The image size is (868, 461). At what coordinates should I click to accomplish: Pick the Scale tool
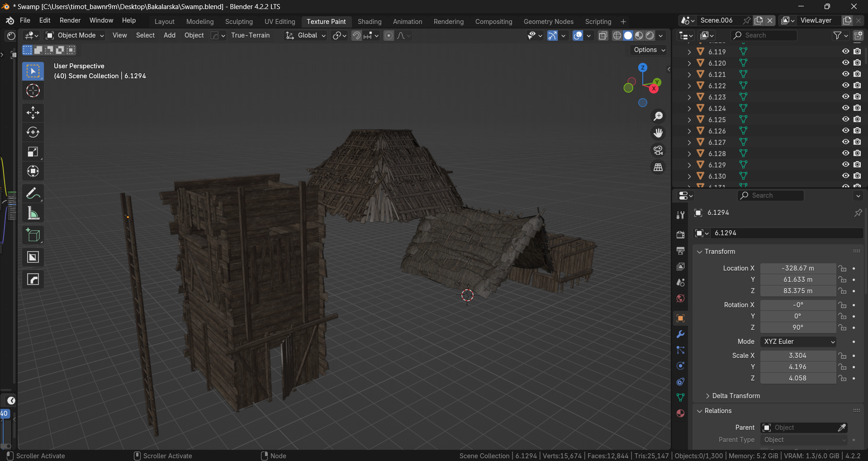tap(33, 152)
